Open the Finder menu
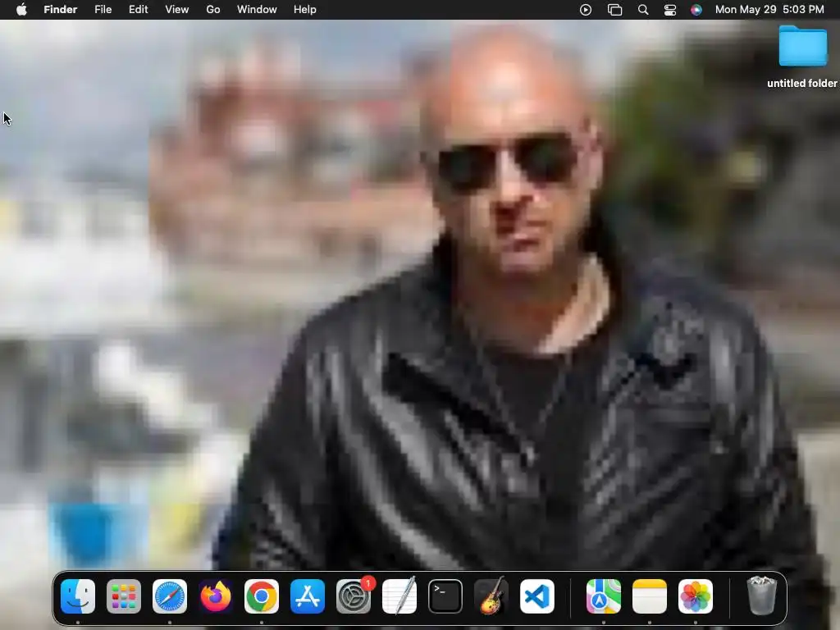840x630 pixels. 61,10
